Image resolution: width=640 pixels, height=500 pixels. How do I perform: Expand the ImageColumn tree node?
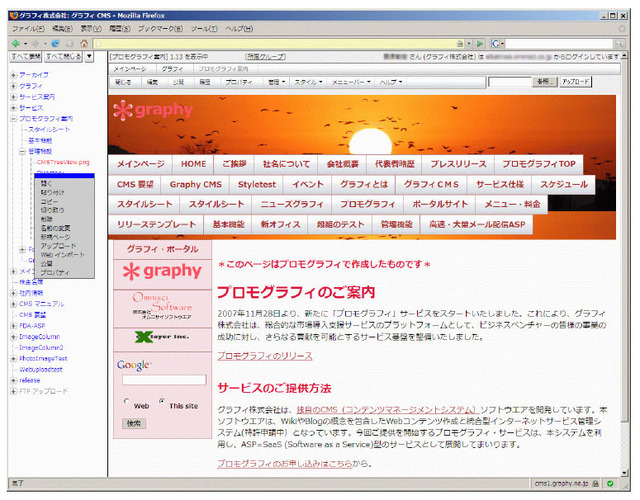pos(13,337)
